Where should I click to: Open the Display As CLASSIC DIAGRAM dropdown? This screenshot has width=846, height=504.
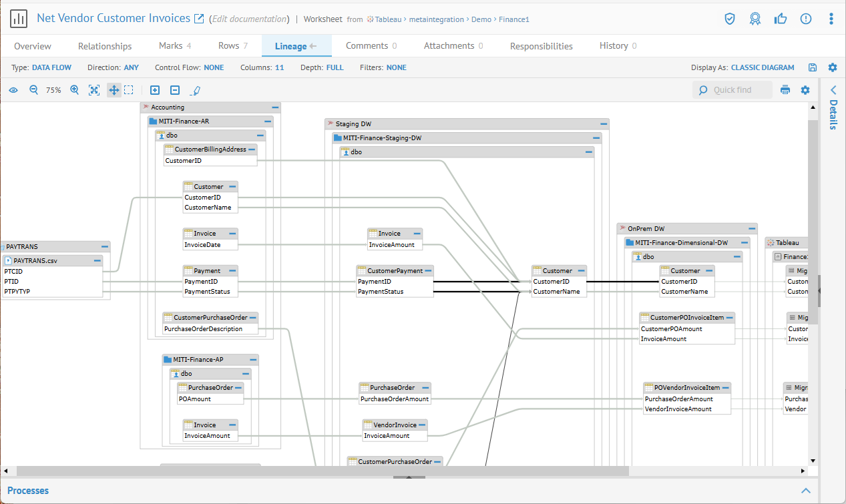click(763, 67)
